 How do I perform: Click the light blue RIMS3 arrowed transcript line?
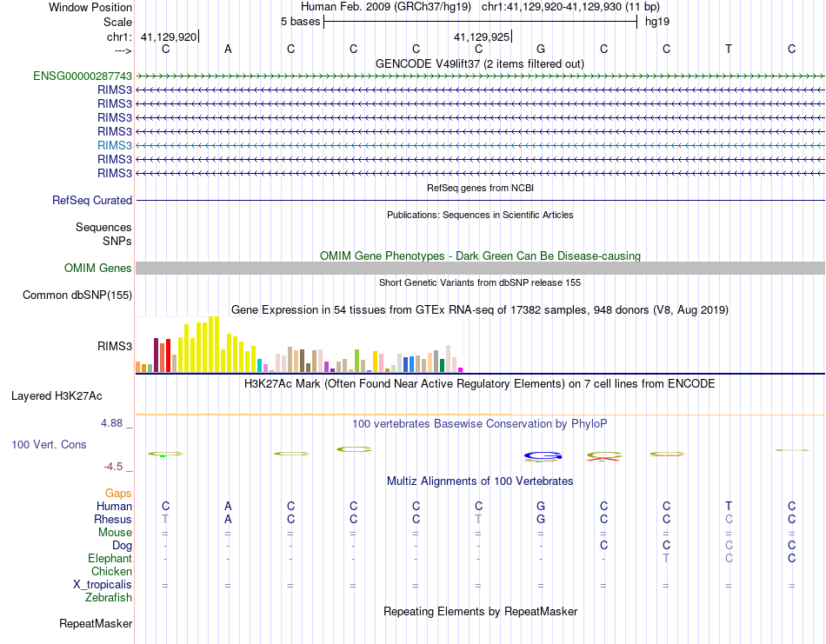[x=480, y=145]
